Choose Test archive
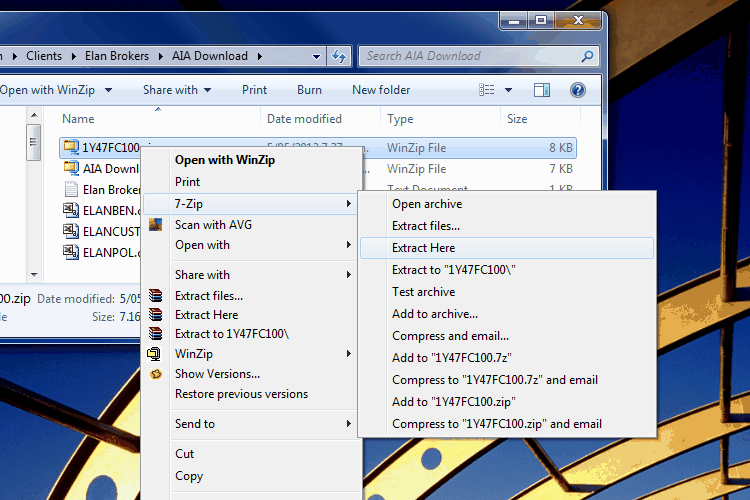750x500 pixels. coord(423,292)
